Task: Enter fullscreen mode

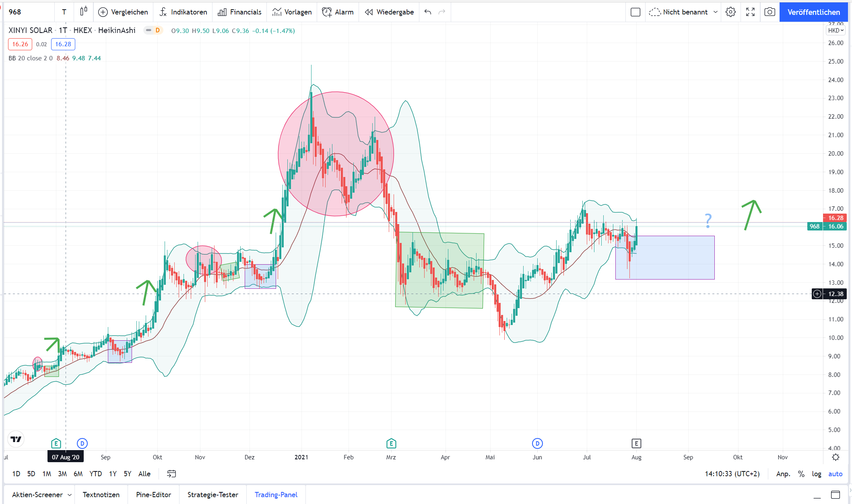Action: [750, 12]
